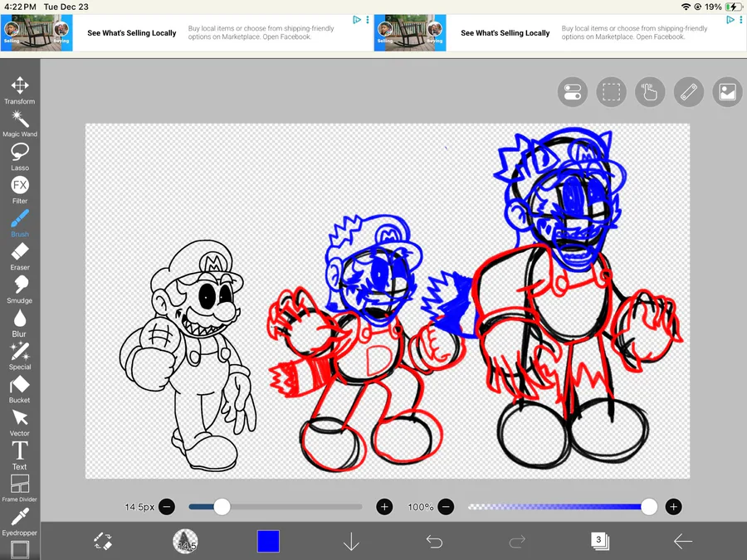
Task: Open the layers panel showing 3
Action: (600, 541)
